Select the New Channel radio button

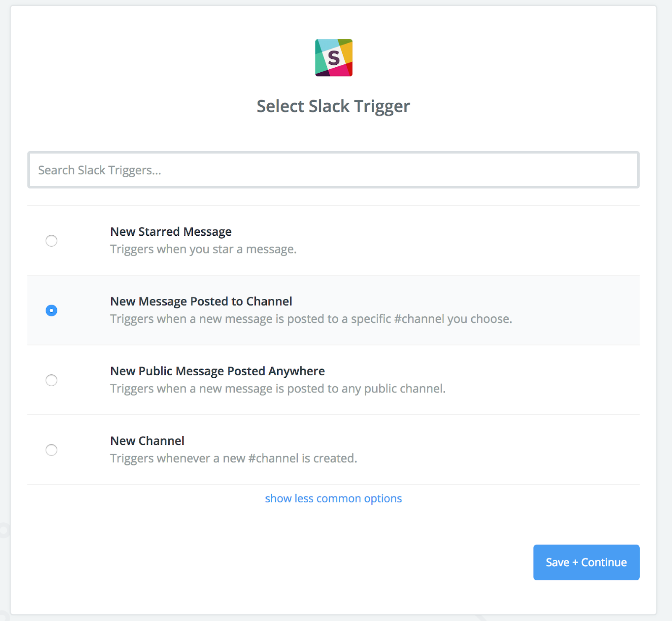[51, 450]
